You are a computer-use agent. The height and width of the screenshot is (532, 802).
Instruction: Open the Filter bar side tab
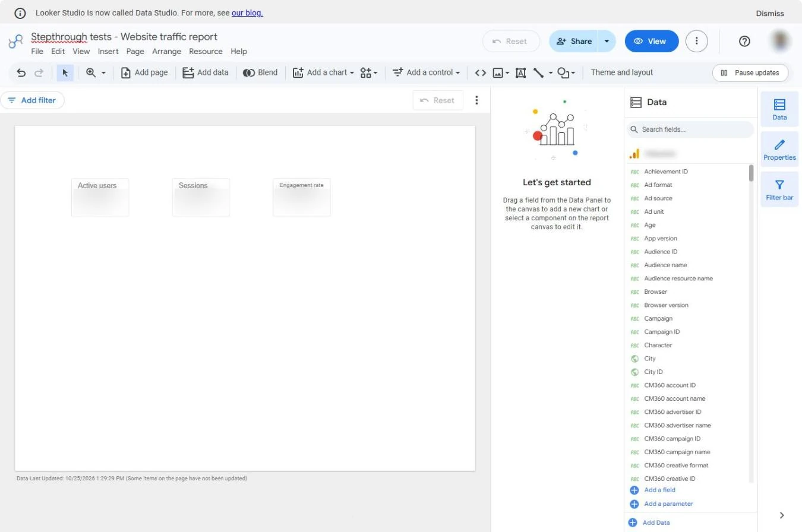click(x=779, y=190)
